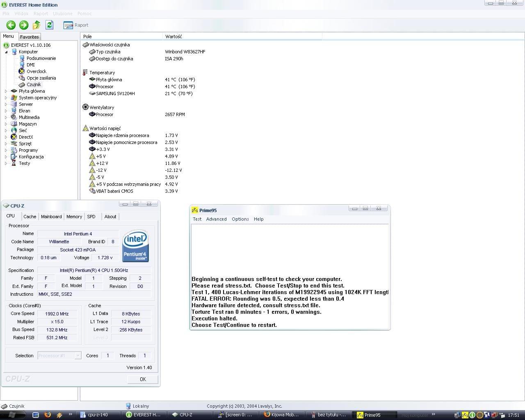
Task: Expand the Serwer tree node
Action: coord(6,104)
